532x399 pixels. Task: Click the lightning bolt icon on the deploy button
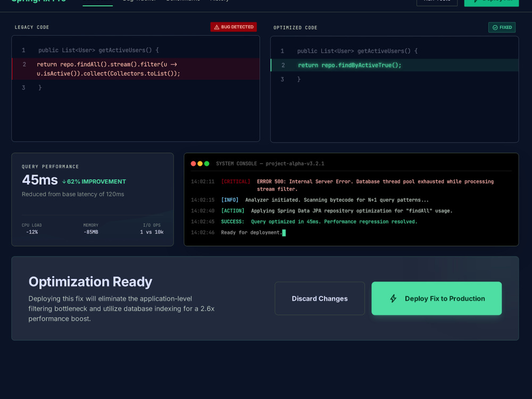tap(393, 298)
